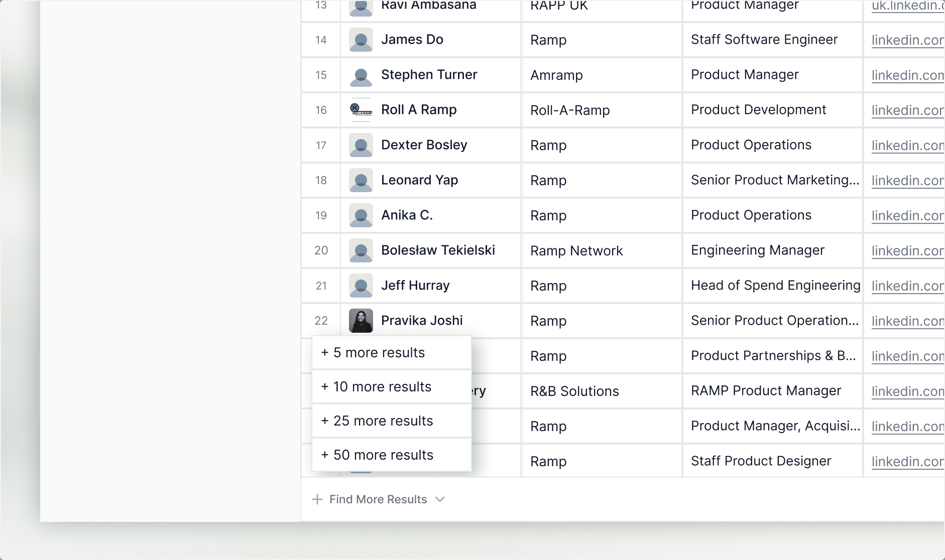Click the Find More Results button
The image size is (945, 560).
(x=378, y=499)
